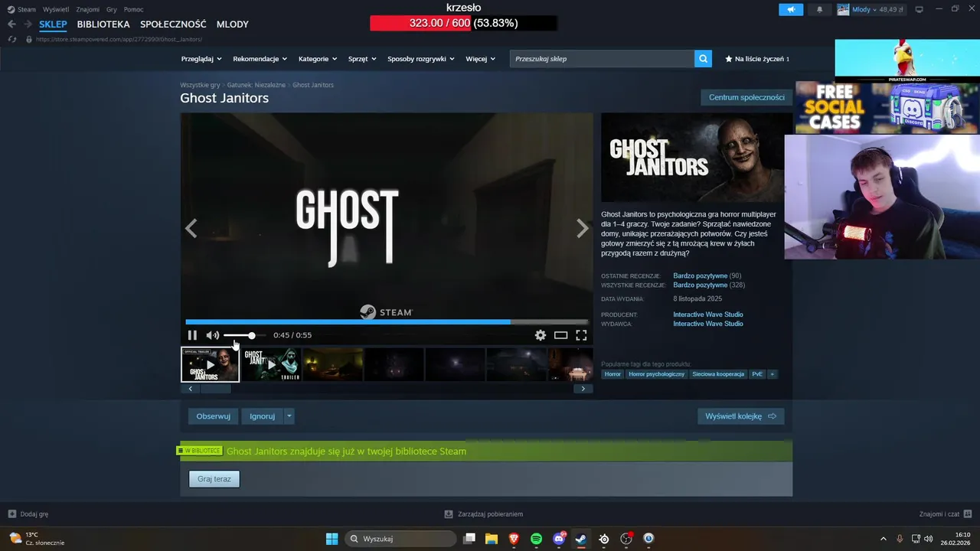Switch to the SPOŁECZNOŚĆ tab
This screenshot has height=551, width=980.
pyautogui.click(x=173, y=24)
